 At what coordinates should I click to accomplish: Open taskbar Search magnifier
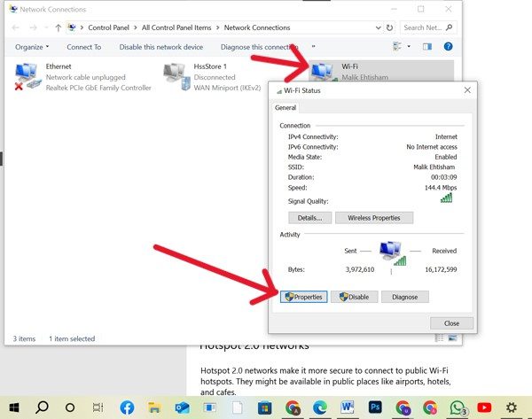[42, 407]
